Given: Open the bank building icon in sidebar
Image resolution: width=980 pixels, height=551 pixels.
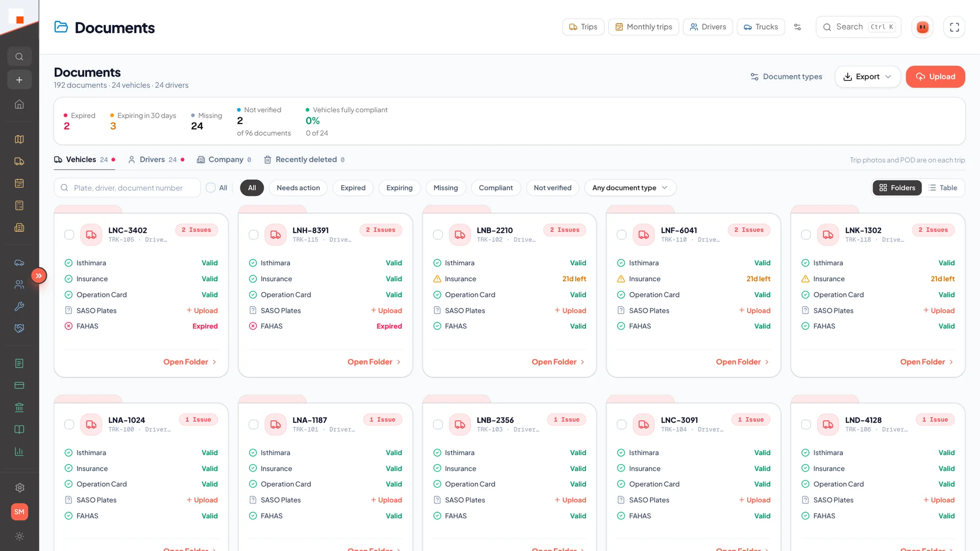Looking at the screenshot, I should (x=19, y=407).
